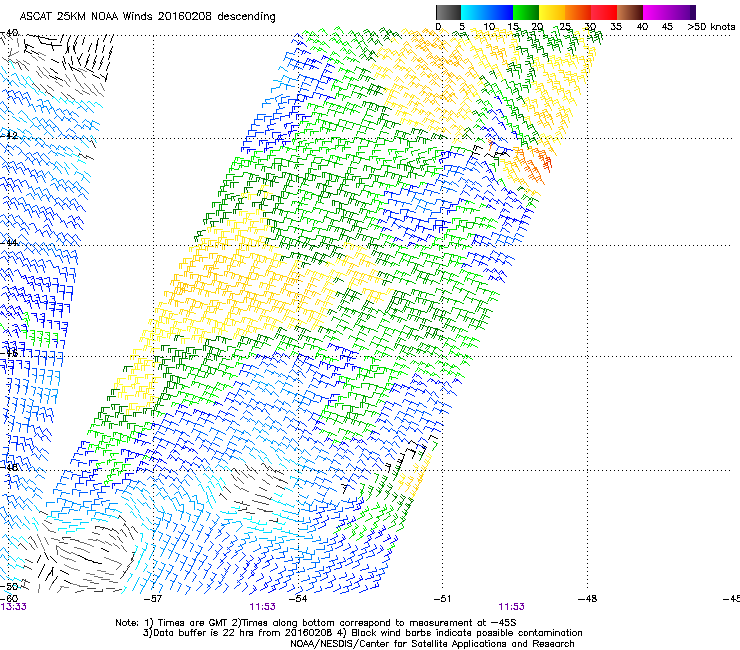Viewport: 740px width, 650px height.
Task: Click the yellow 20-25 knots legend segment
Action: click(552, 12)
